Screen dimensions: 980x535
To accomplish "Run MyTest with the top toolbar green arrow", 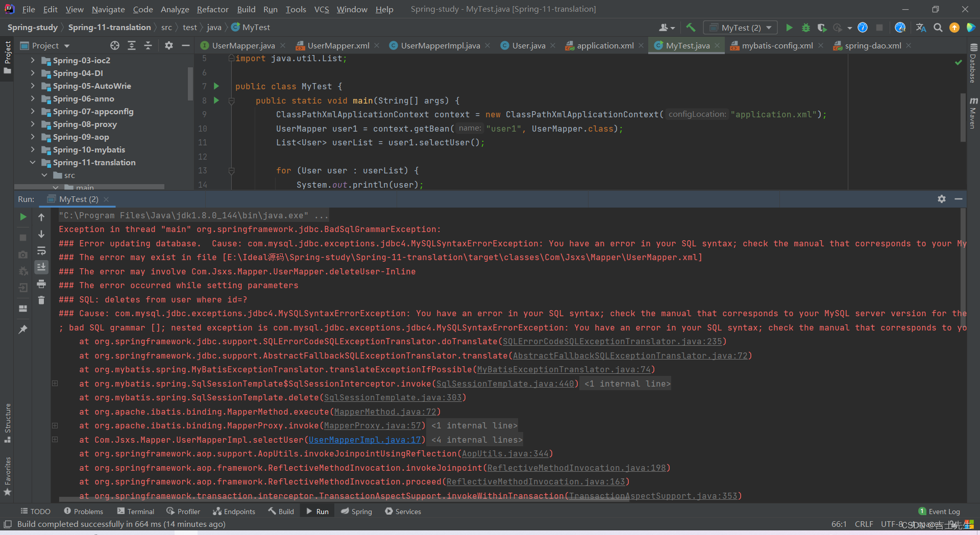I will tap(789, 28).
